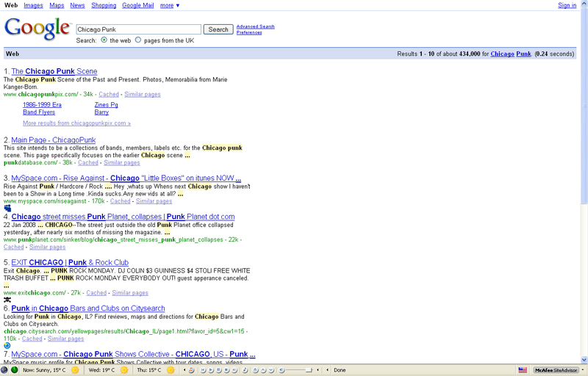Click the globe icon in status bar
Screen dimensions: 588x376
[4, 370]
